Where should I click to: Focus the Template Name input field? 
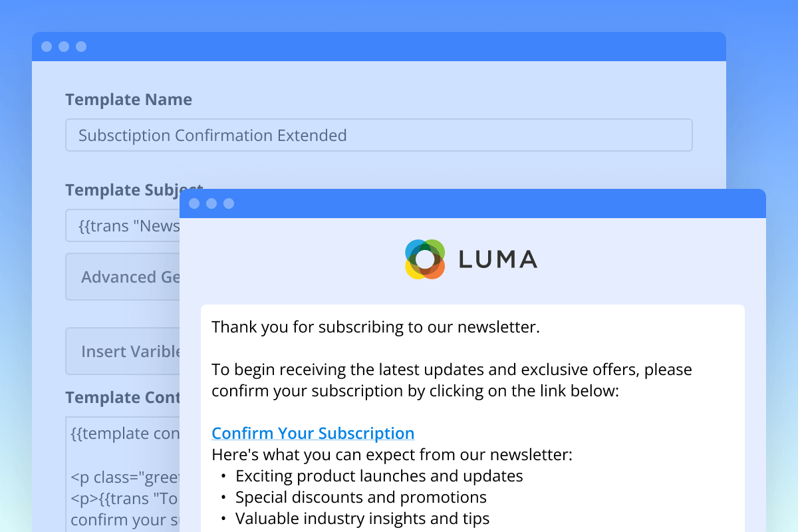point(378,135)
